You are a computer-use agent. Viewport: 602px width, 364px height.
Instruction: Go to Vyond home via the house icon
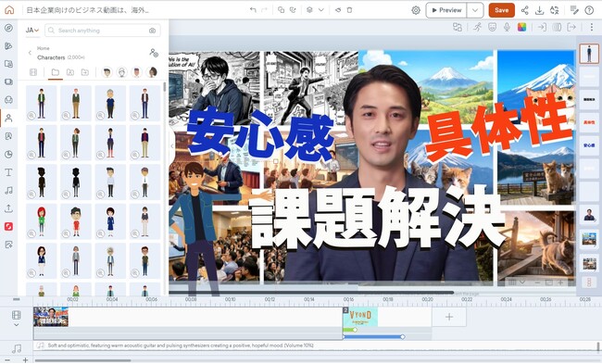point(9,10)
